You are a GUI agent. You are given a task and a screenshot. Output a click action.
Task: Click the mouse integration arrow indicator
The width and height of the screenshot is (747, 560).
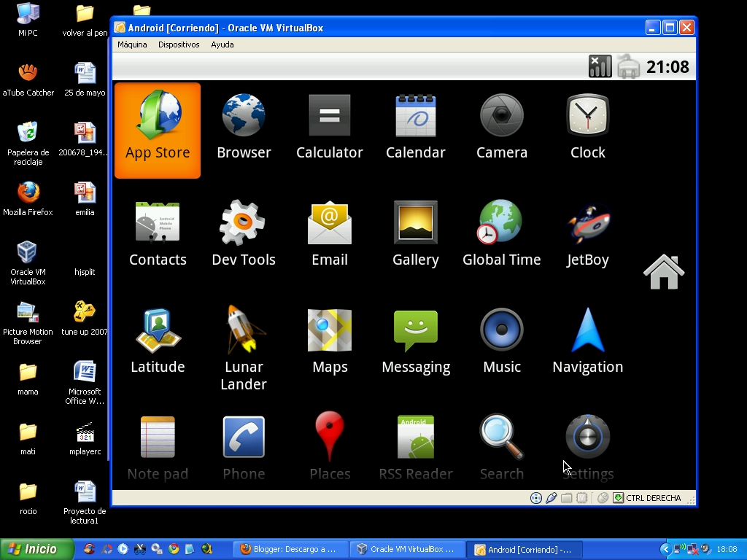619,498
